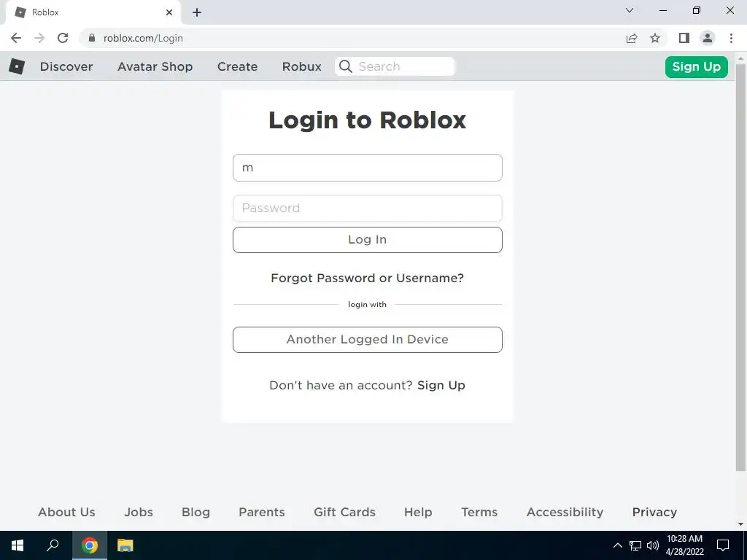
Task: Open the Gift Cards footer link
Action: (344, 512)
